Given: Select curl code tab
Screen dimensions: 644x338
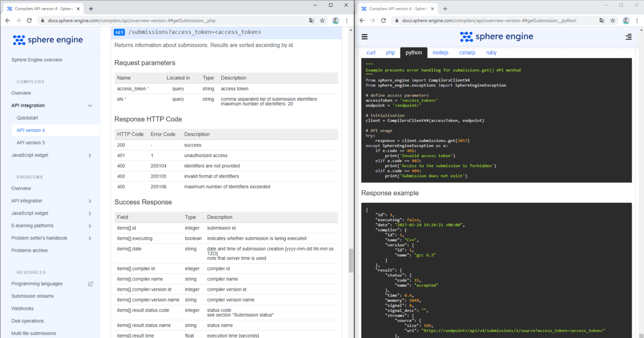Looking at the screenshot, I should click(x=371, y=53).
